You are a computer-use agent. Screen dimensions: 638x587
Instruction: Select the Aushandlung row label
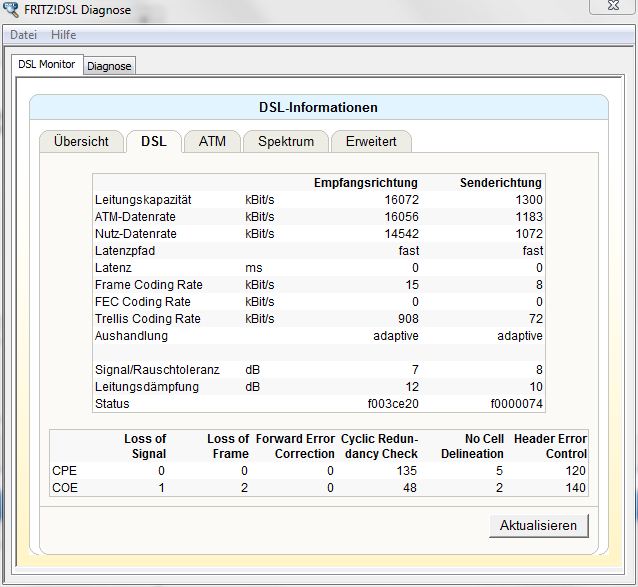(x=131, y=336)
